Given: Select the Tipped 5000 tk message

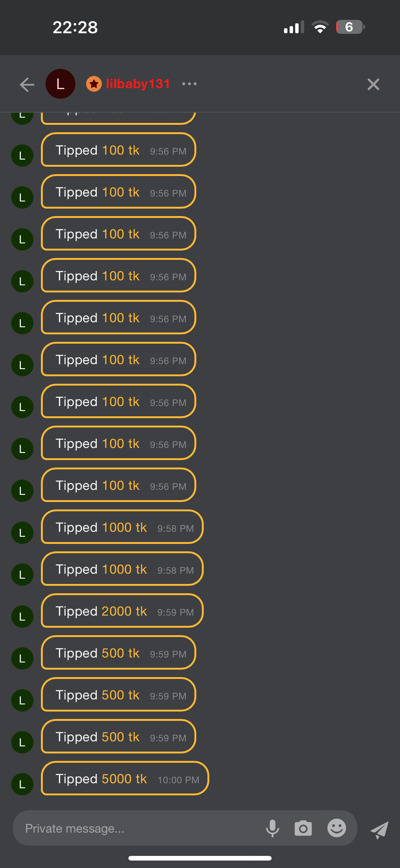Looking at the screenshot, I should tap(125, 778).
